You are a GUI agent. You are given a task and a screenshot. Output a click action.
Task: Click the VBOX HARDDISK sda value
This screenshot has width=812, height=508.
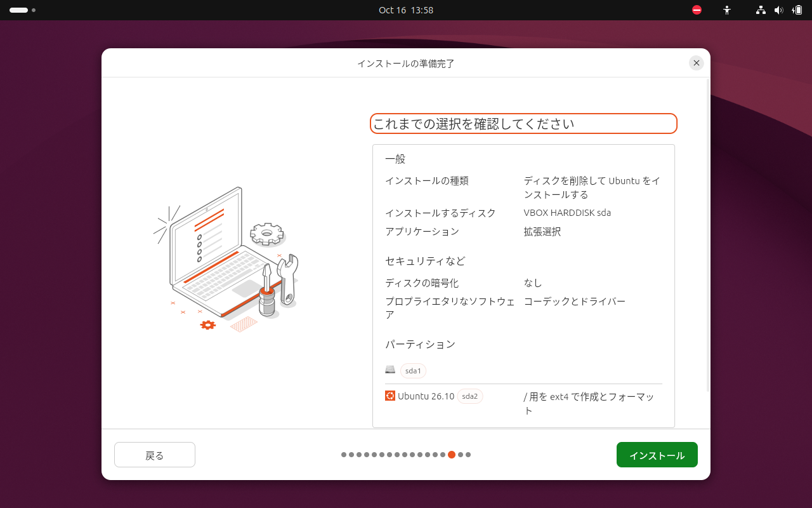pos(568,213)
